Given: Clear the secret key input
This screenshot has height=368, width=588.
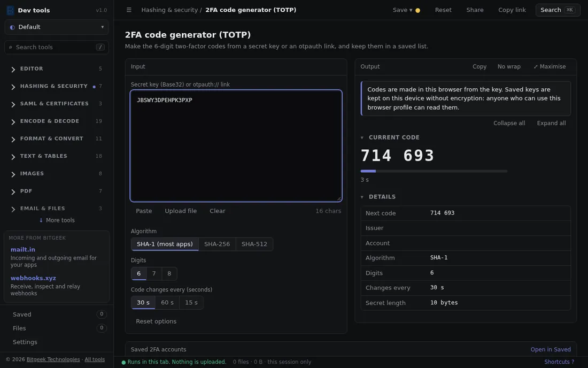Looking at the screenshot, I should click(x=218, y=211).
